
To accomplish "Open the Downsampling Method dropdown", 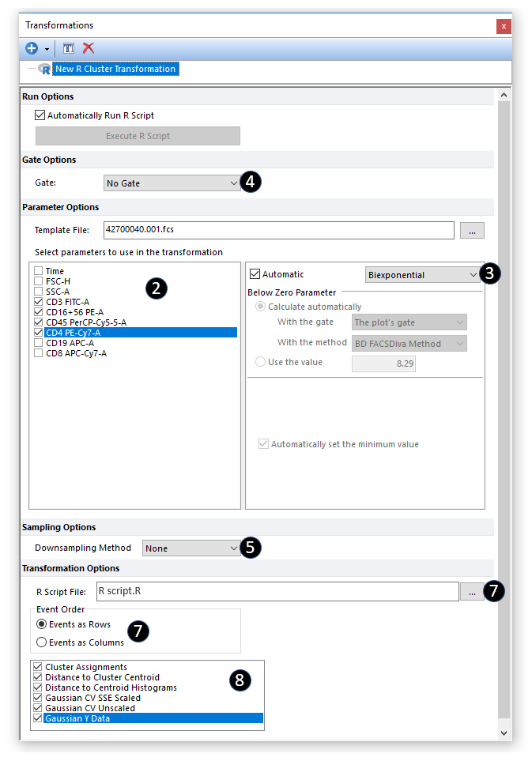I will [191, 548].
